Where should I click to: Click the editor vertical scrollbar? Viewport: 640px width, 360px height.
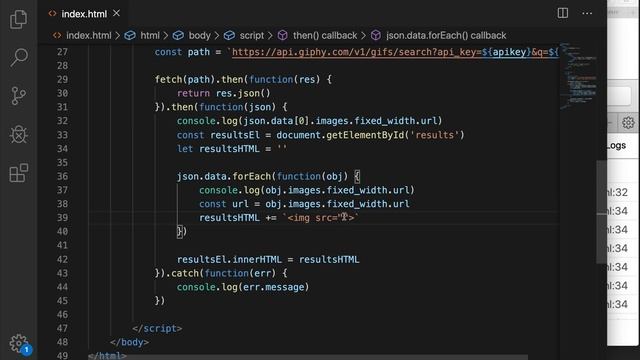601,212
